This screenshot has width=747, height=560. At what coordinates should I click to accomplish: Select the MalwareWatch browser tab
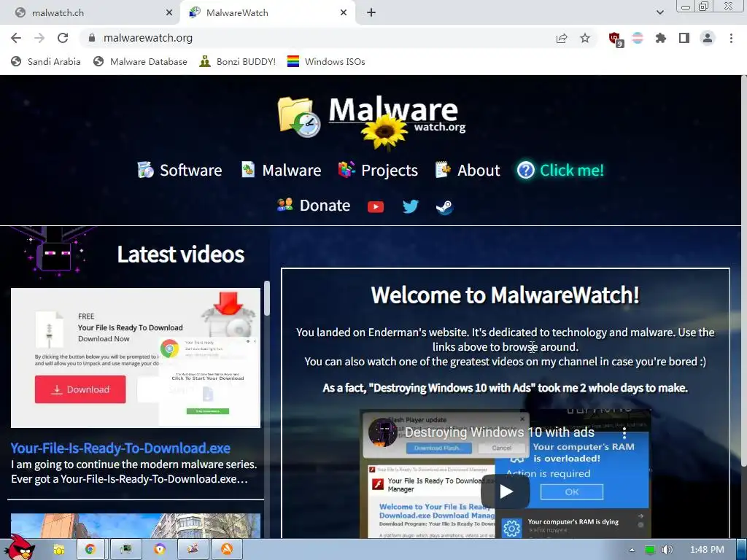coord(267,13)
